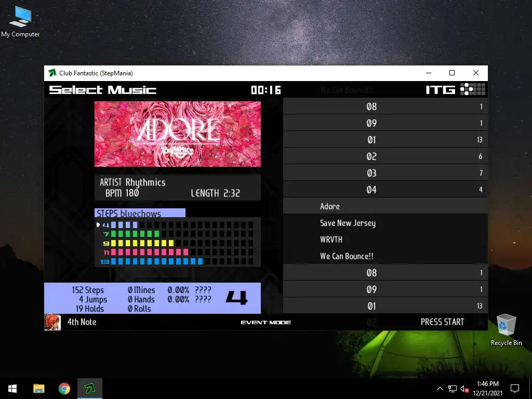Minimize the Club Fantastic window

click(x=429, y=73)
